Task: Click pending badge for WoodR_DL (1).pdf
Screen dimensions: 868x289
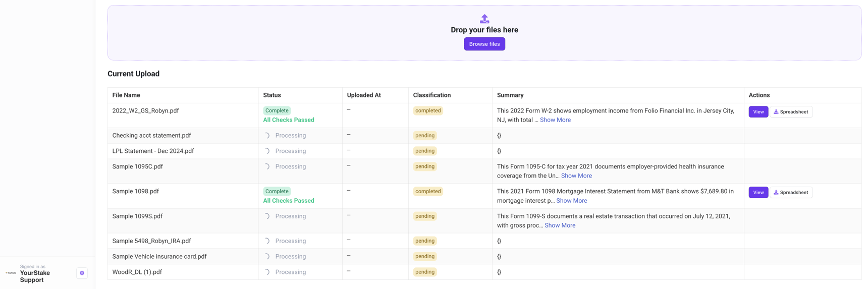Action: (x=424, y=272)
